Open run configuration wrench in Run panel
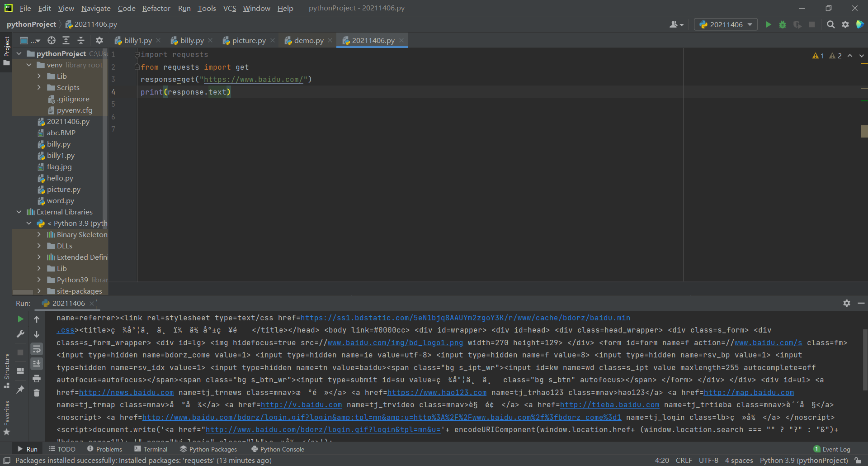This screenshot has width=868, height=466. point(20,334)
